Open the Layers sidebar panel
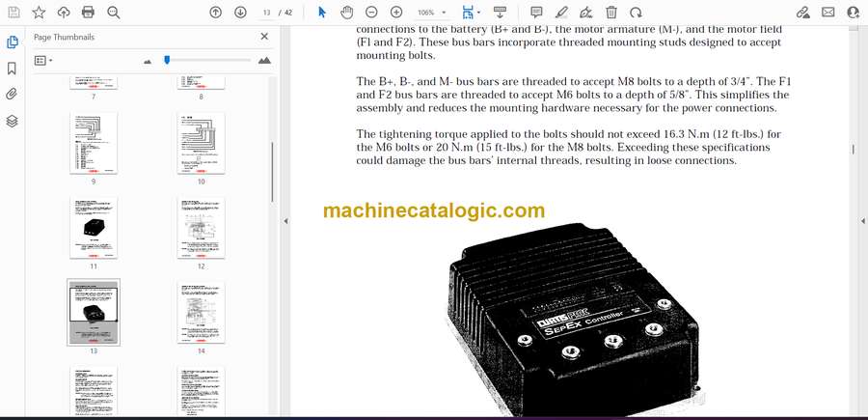Image resolution: width=868 pixels, height=420 pixels. 12,121
